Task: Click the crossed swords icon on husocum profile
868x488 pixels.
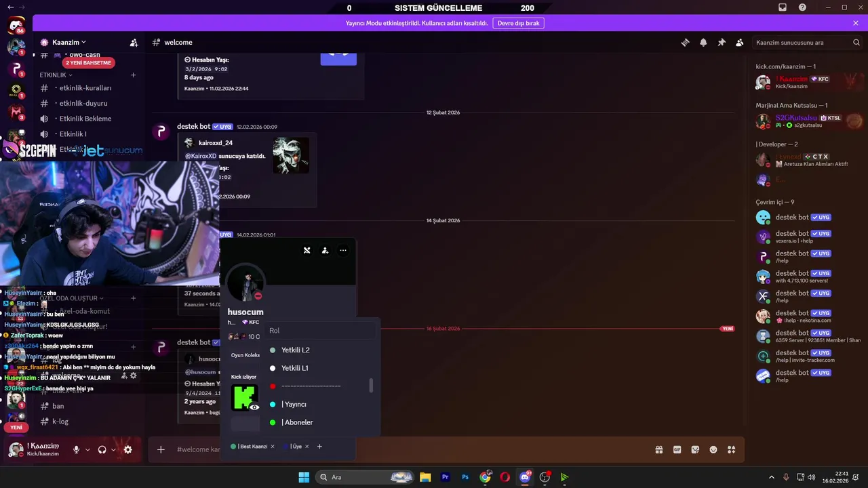Action: 307,250
